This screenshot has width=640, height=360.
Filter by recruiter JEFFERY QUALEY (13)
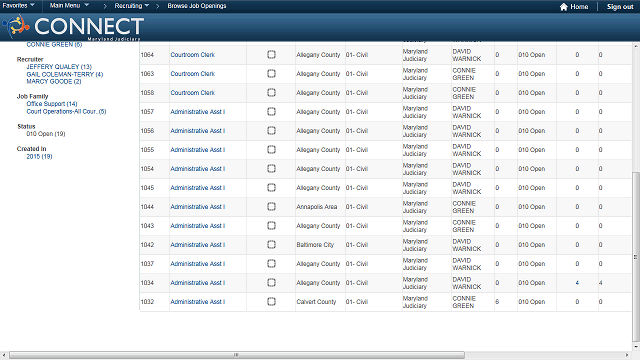[x=59, y=67]
